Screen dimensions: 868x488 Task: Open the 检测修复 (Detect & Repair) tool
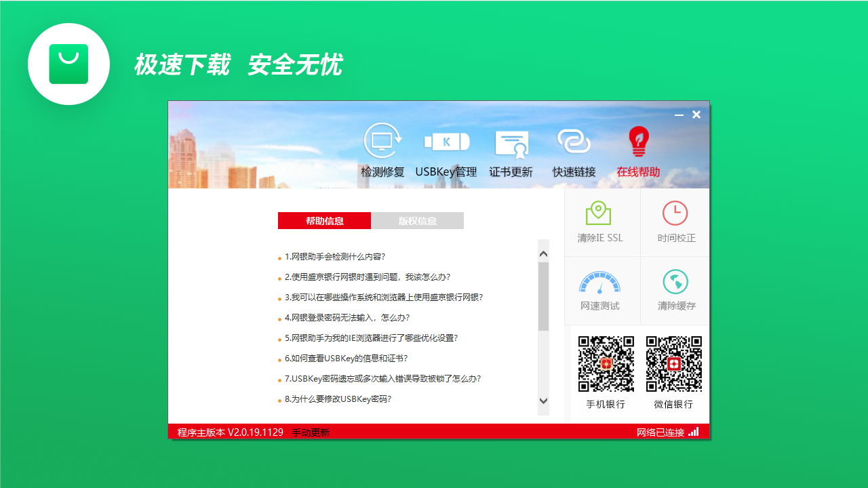(x=382, y=150)
